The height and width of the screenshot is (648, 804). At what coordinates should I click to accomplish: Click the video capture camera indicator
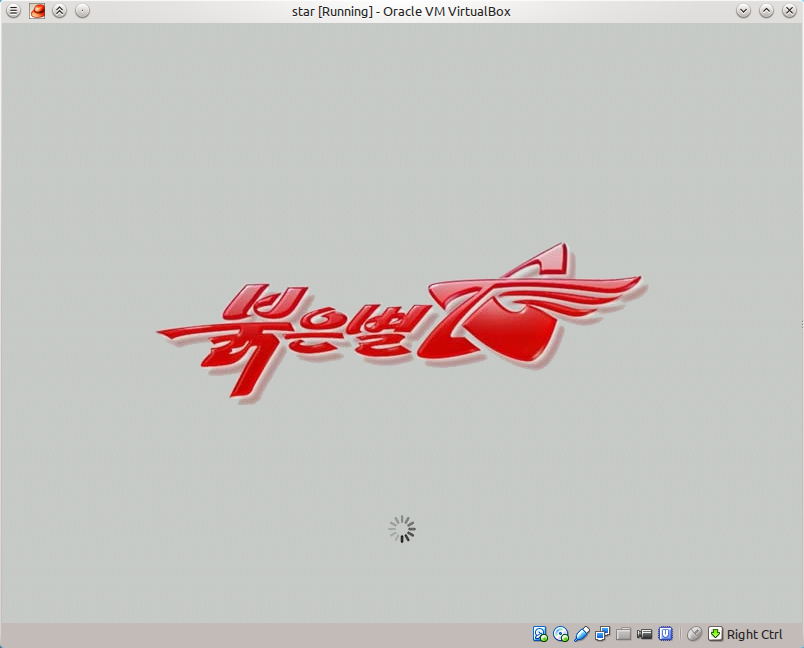tap(645, 634)
